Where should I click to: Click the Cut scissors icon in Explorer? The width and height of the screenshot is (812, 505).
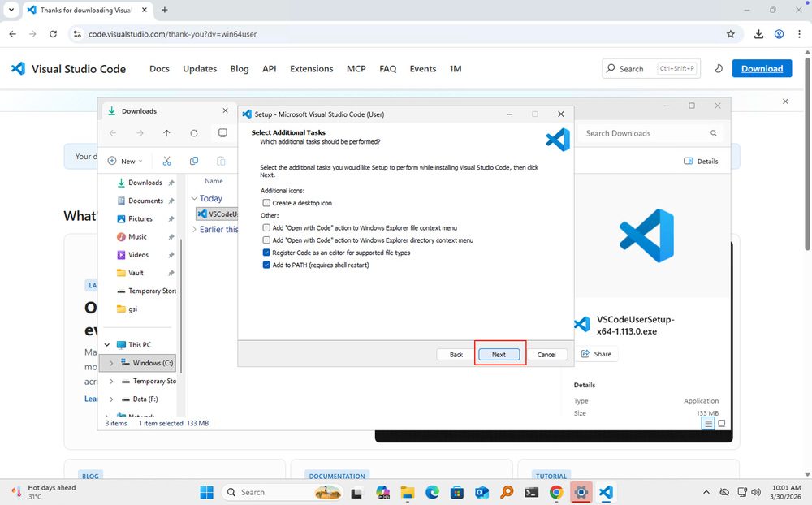pyautogui.click(x=167, y=161)
